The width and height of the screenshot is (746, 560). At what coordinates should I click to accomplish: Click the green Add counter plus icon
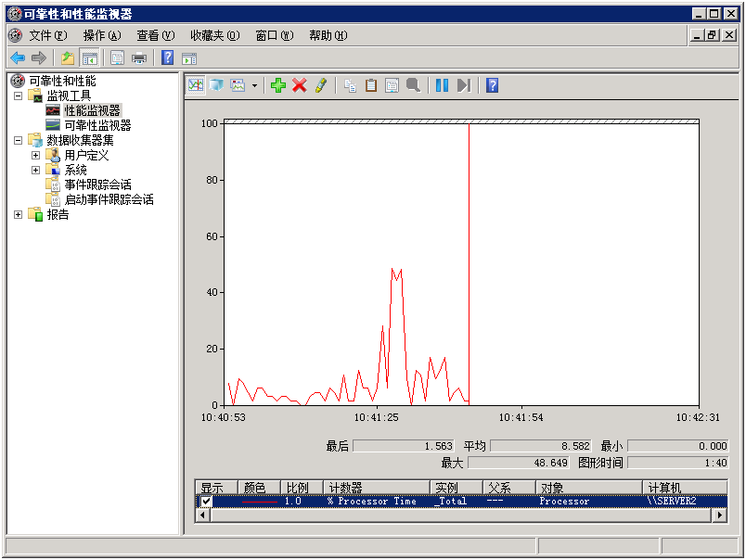[277, 85]
